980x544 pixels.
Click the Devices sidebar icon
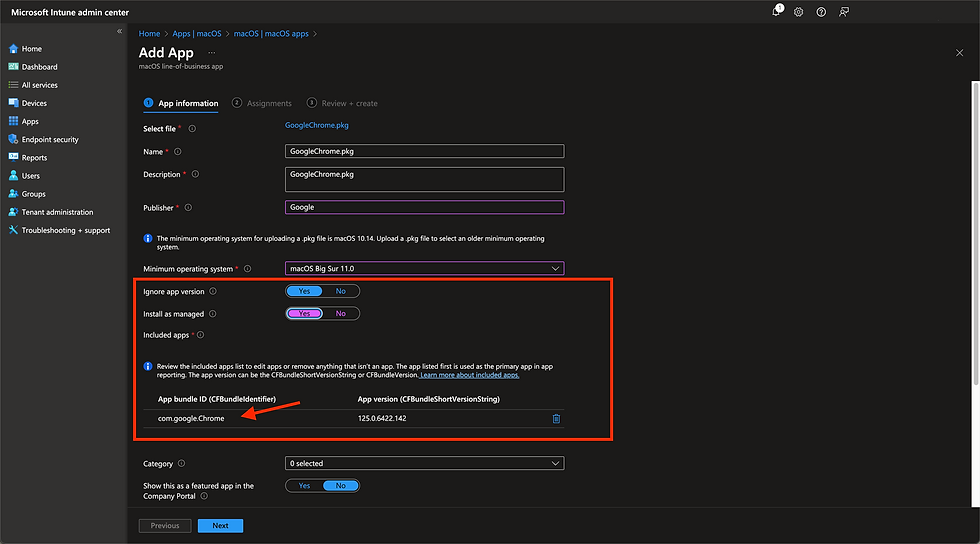point(13,103)
